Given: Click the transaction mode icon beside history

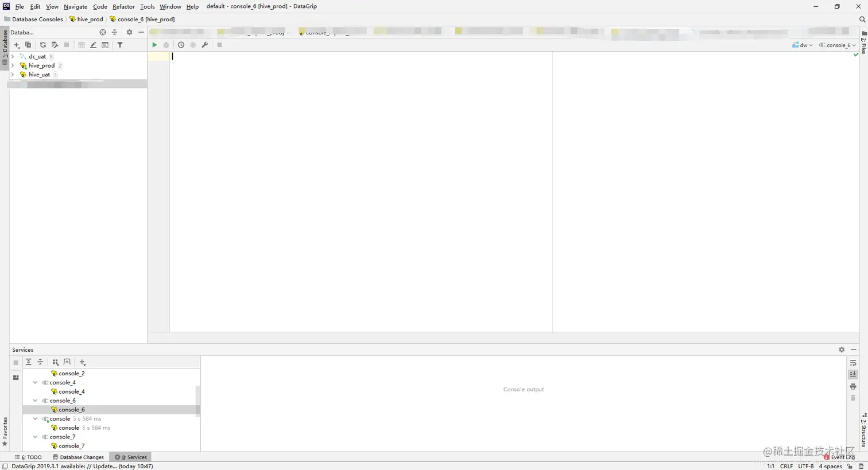Looking at the screenshot, I should pyautogui.click(x=193, y=45).
